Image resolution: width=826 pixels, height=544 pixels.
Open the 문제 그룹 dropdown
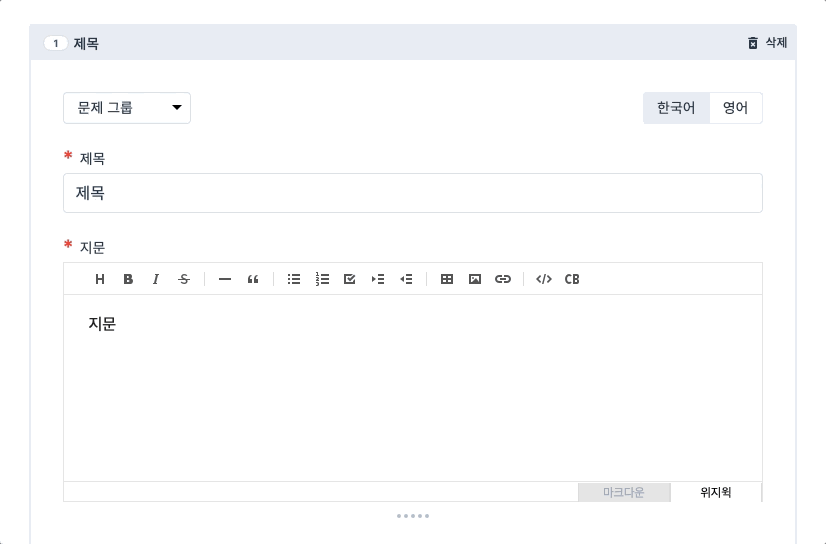click(x=127, y=108)
